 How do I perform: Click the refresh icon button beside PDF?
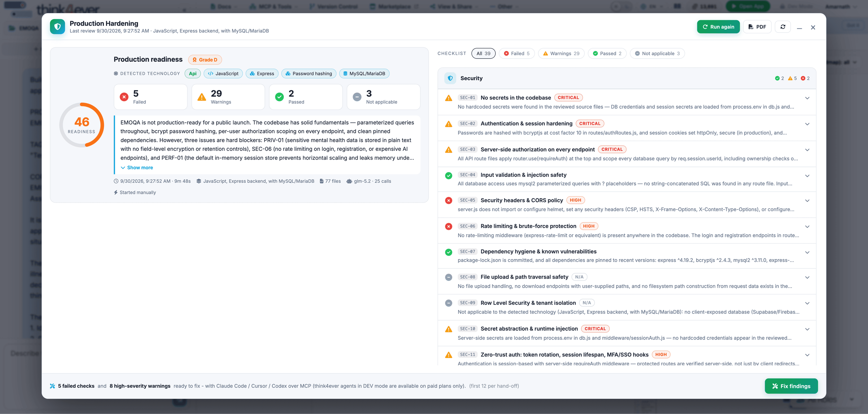(x=783, y=27)
